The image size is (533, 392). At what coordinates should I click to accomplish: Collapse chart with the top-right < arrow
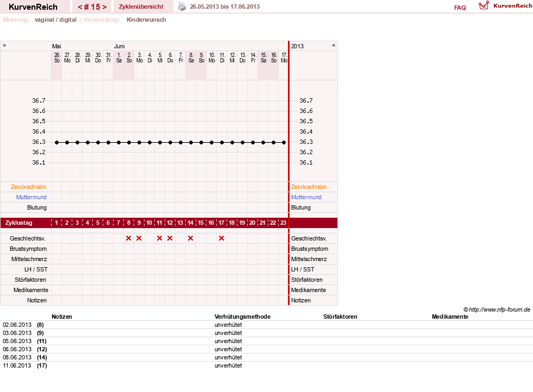334,45
